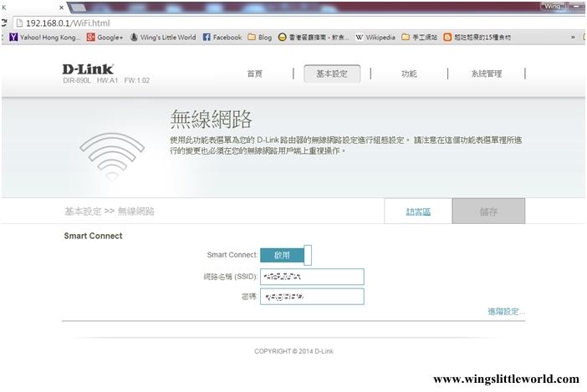Viewport: 587px width, 392px height.
Task: Open the 手工網站 bookmarks folder
Action: (418, 38)
